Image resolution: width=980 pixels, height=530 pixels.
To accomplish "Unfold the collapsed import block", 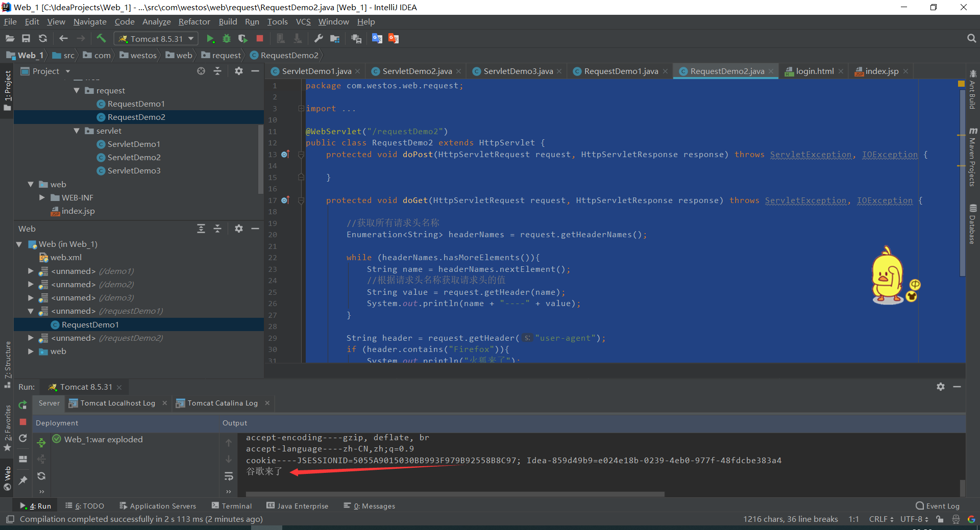I will 301,108.
